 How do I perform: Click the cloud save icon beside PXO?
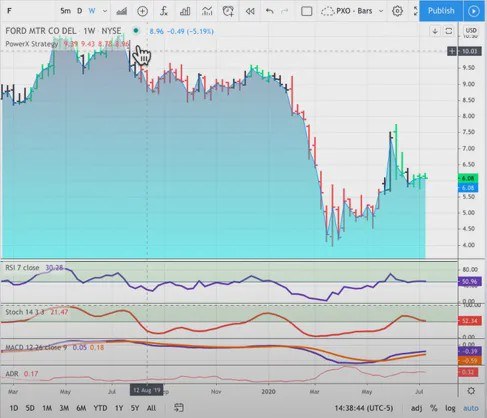[x=327, y=11]
